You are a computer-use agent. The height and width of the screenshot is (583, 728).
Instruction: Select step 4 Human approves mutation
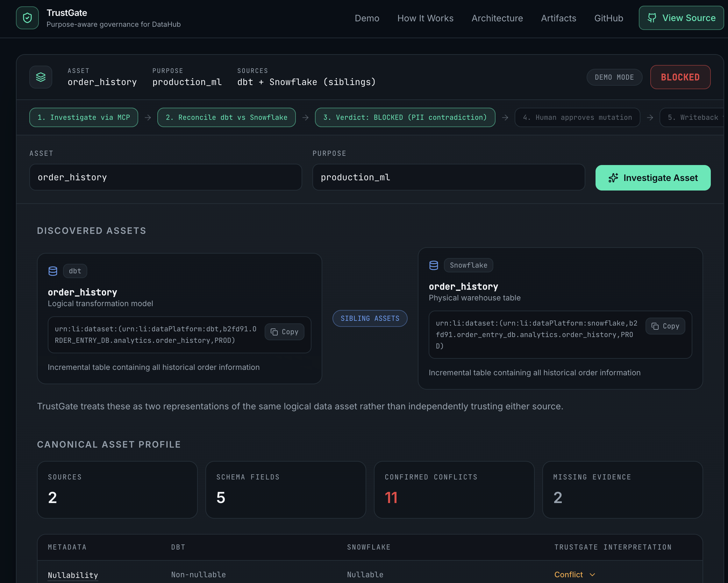pos(577,117)
